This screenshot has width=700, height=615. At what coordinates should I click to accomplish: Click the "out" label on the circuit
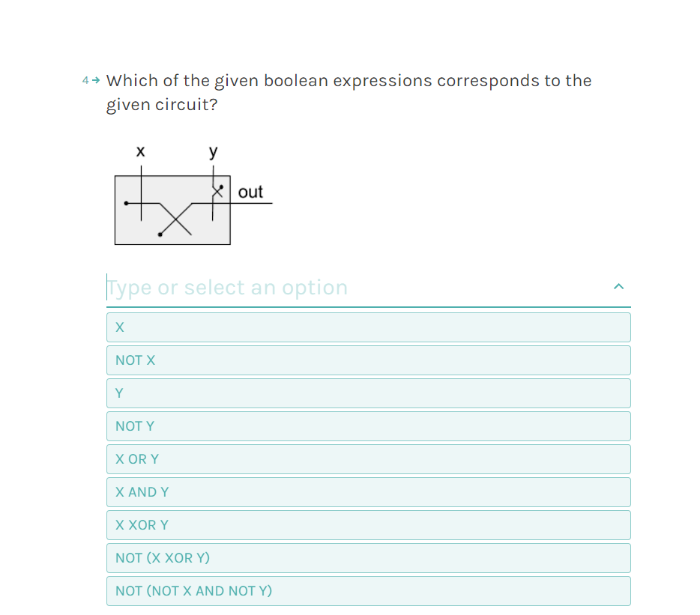click(x=251, y=192)
